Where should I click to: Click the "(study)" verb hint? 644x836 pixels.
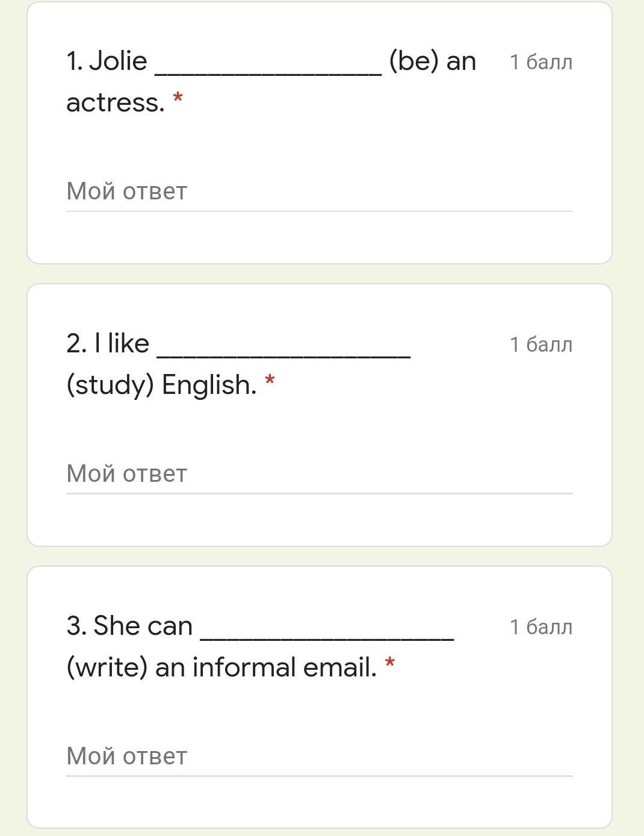pos(110,385)
